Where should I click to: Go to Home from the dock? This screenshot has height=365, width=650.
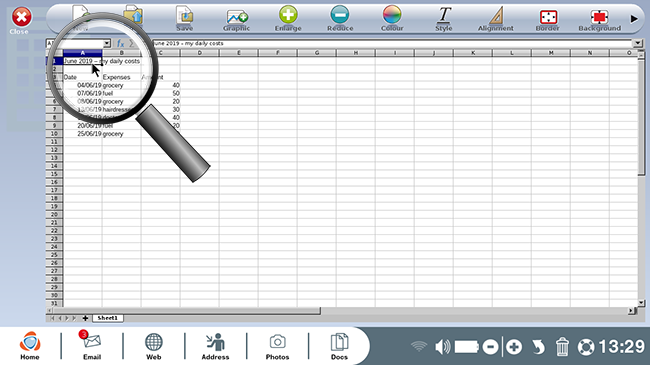(x=30, y=345)
